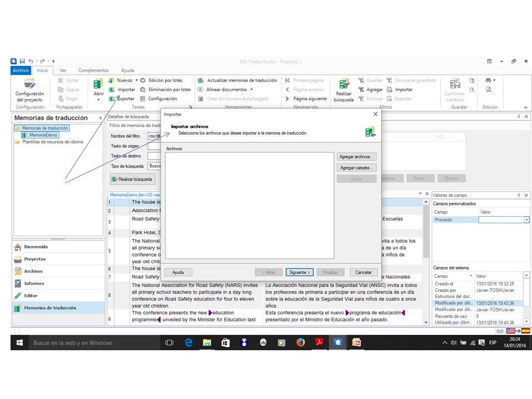532x399 pixels.
Task: Switch to the Complementos tab
Action: point(93,70)
